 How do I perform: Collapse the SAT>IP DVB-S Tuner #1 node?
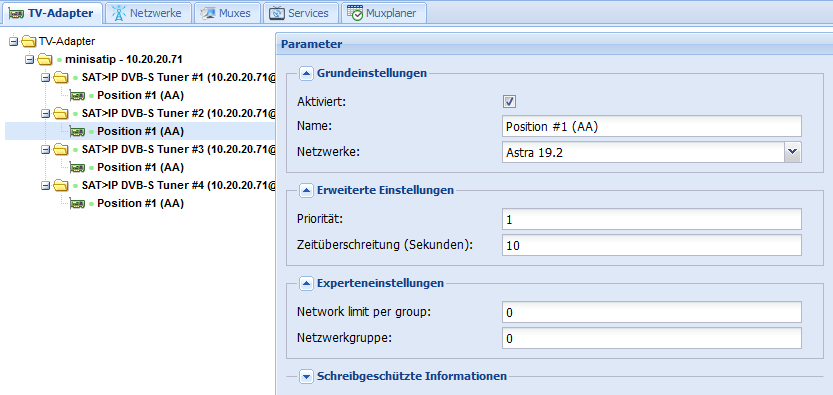pyautogui.click(x=45, y=78)
